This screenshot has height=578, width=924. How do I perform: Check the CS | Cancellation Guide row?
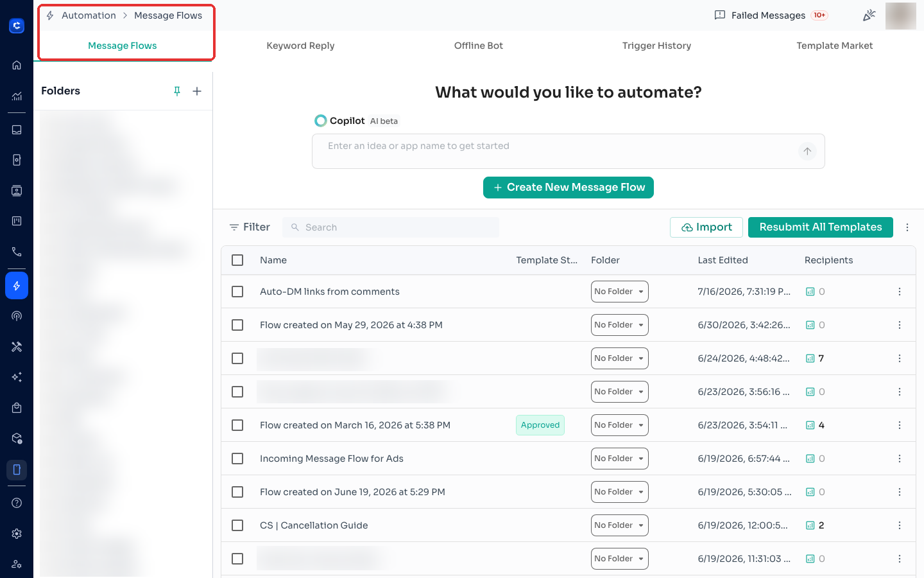(237, 525)
